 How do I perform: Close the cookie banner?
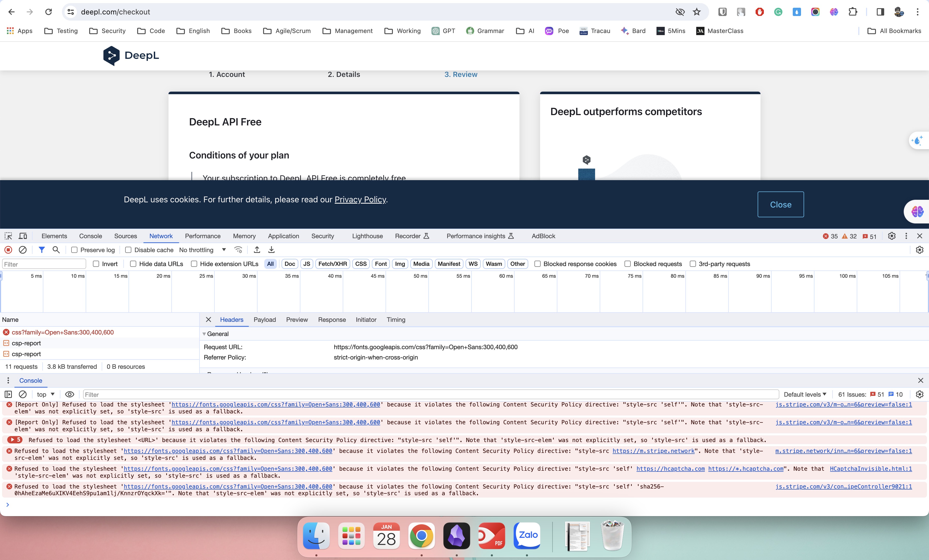780,205
